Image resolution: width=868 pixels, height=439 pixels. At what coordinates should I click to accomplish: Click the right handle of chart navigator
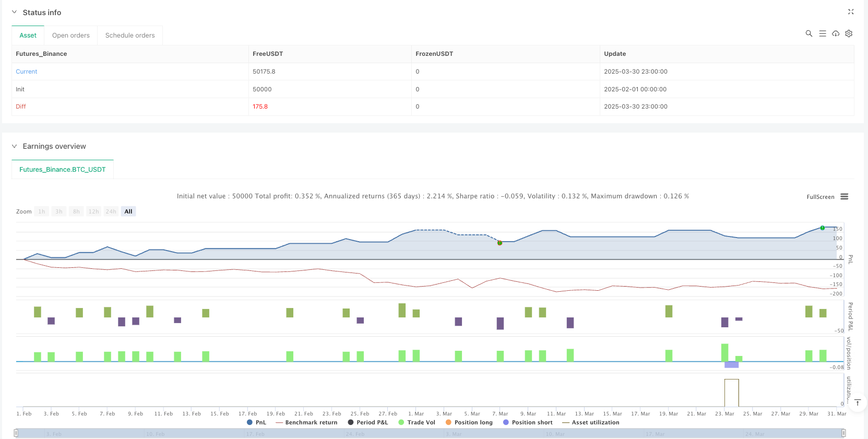(843, 433)
